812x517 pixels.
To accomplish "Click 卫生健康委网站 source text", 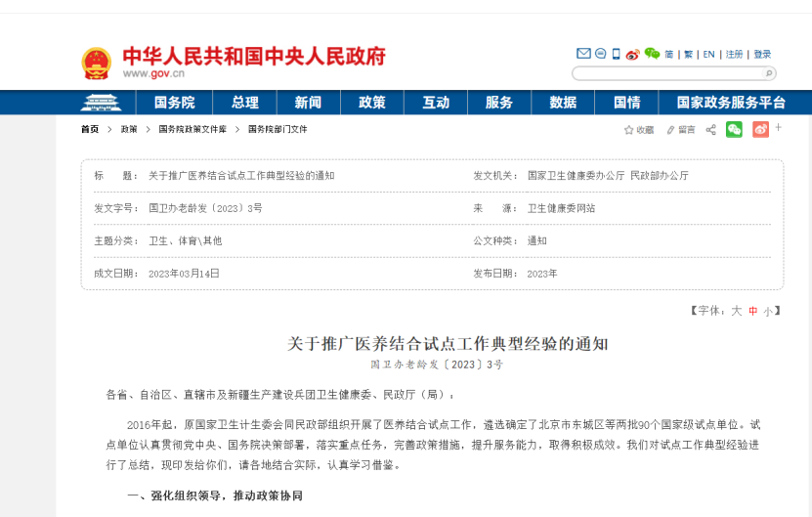I will 561,208.
